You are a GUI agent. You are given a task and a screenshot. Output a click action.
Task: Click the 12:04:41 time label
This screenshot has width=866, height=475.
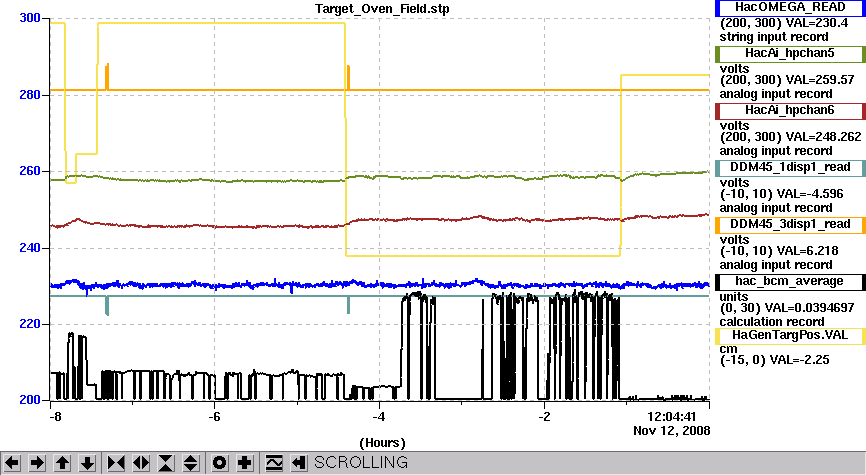click(x=672, y=416)
